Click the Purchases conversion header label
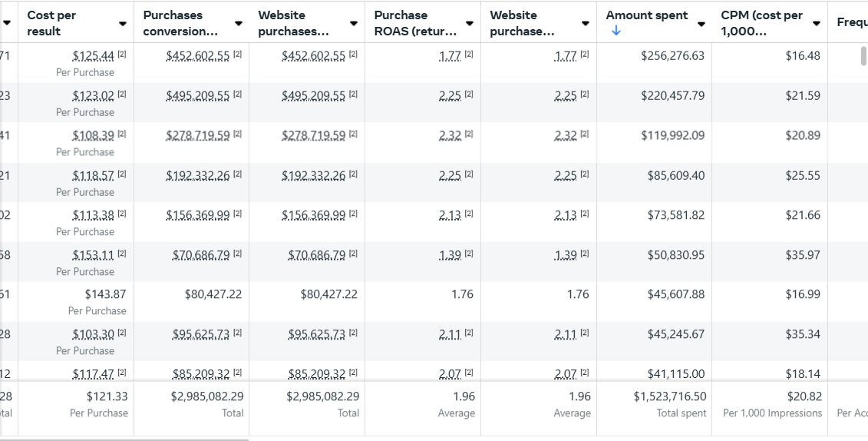Screen dimensions: 868x441 click(180, 23)
